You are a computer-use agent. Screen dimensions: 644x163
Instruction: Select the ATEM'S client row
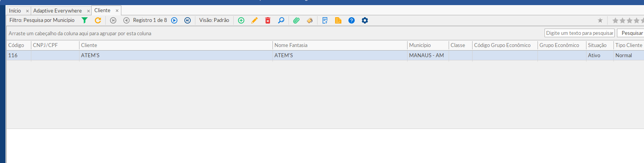click(325, 55)
